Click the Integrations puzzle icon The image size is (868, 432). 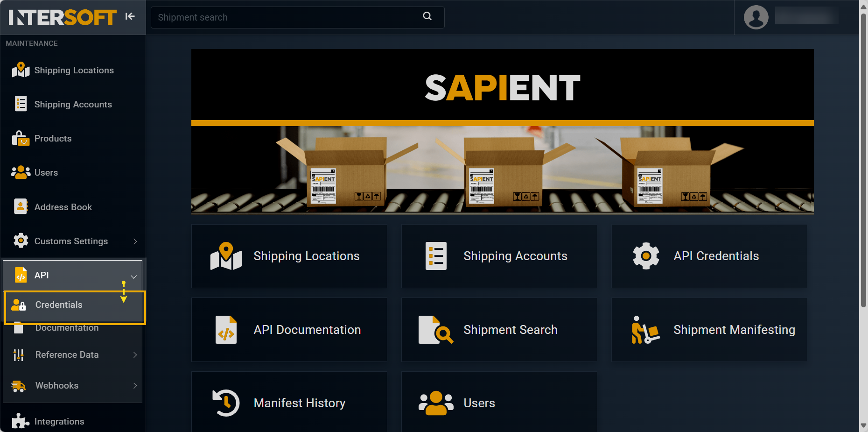pos(21,421)
